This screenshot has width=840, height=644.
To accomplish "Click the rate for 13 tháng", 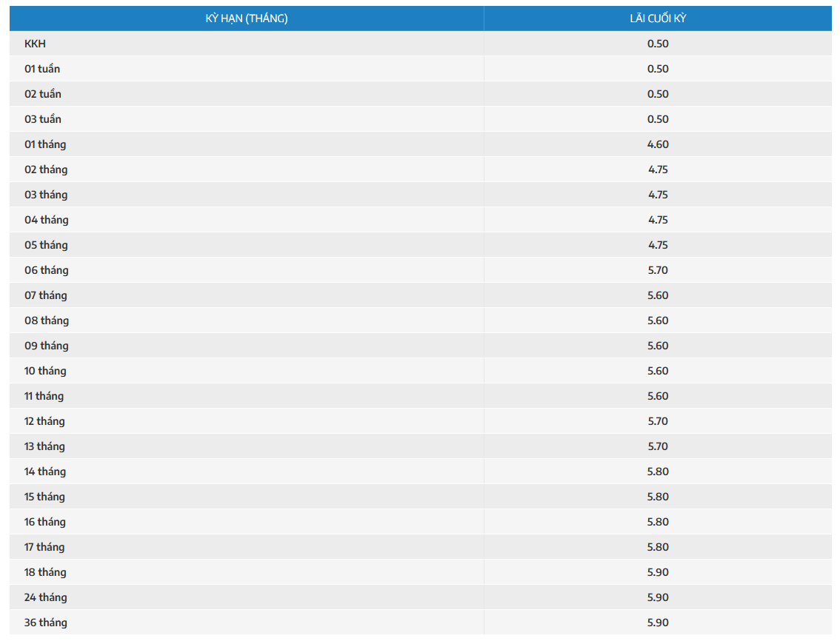I will click(658, 446).
